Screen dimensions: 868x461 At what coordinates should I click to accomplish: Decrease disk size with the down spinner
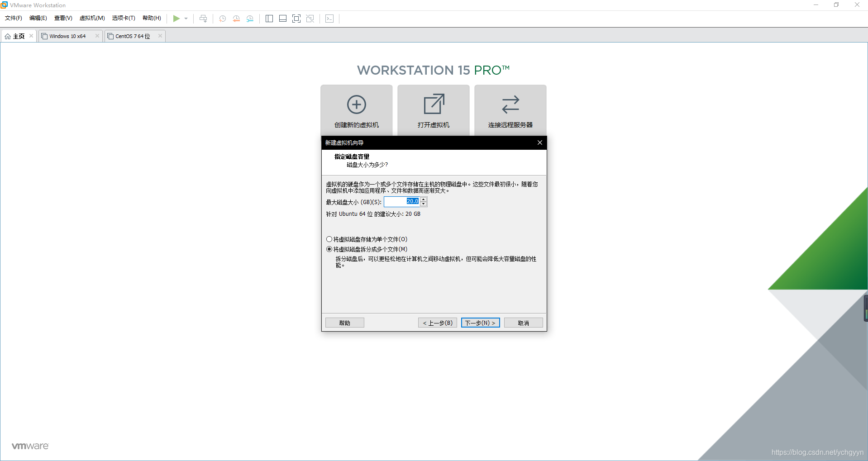[424, 204]
